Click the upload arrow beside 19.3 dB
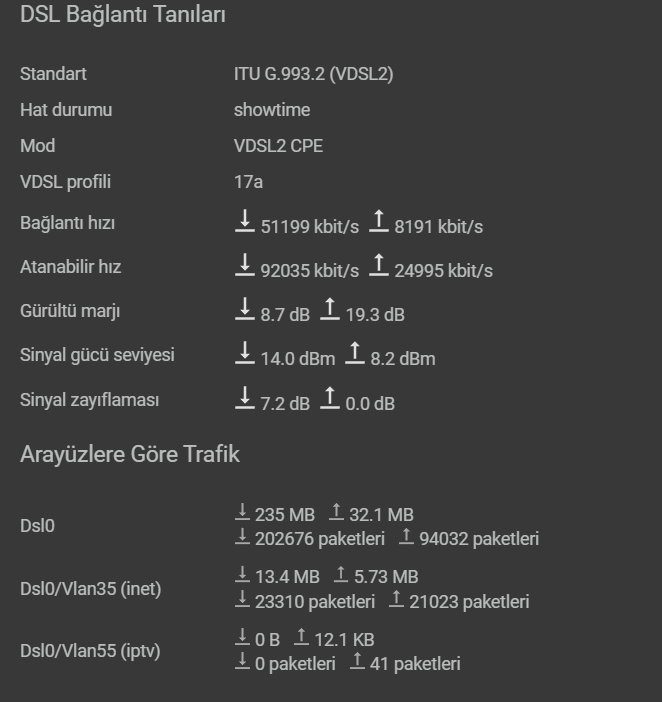This screenshot has height=702, width=662. coord(329,310)
